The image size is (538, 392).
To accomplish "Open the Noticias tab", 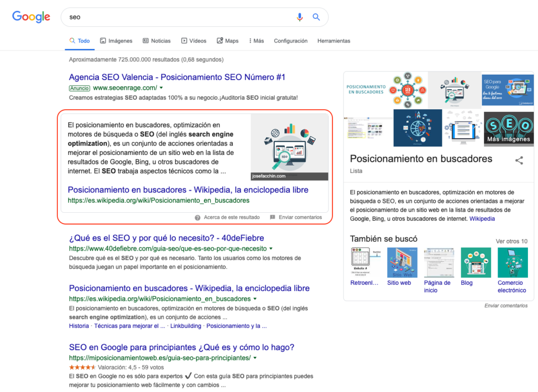I will (x=157, y=41).
